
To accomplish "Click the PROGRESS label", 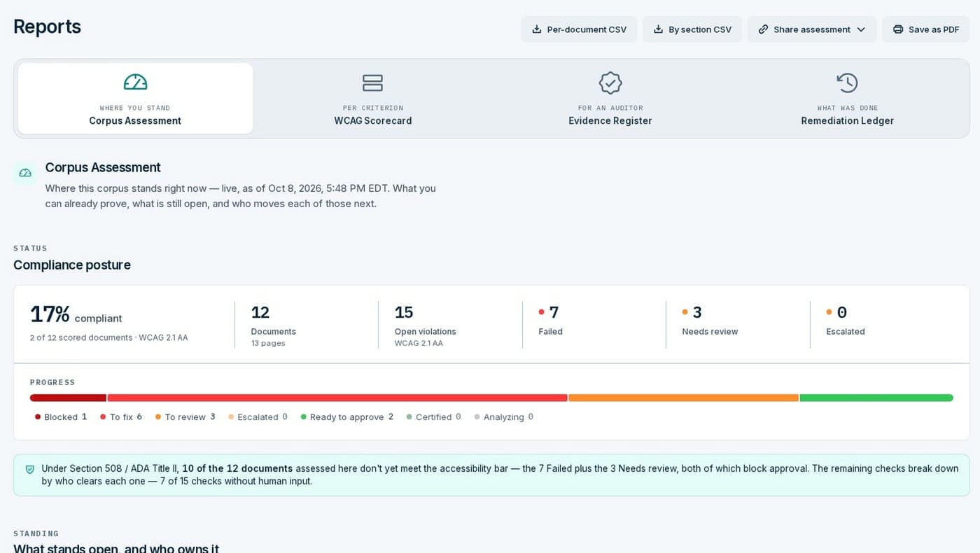I will [52, 382].
